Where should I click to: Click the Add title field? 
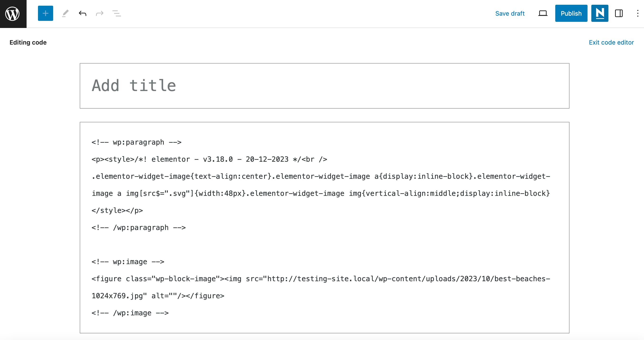(x=134, y=85)
